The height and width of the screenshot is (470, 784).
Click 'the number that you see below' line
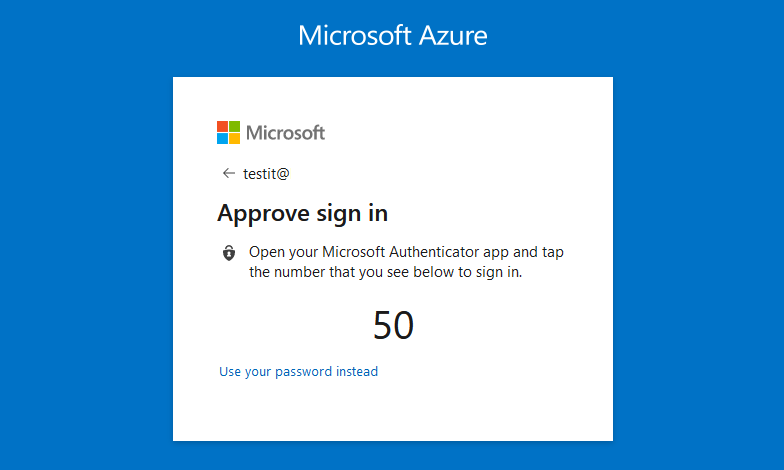point(385,271)
